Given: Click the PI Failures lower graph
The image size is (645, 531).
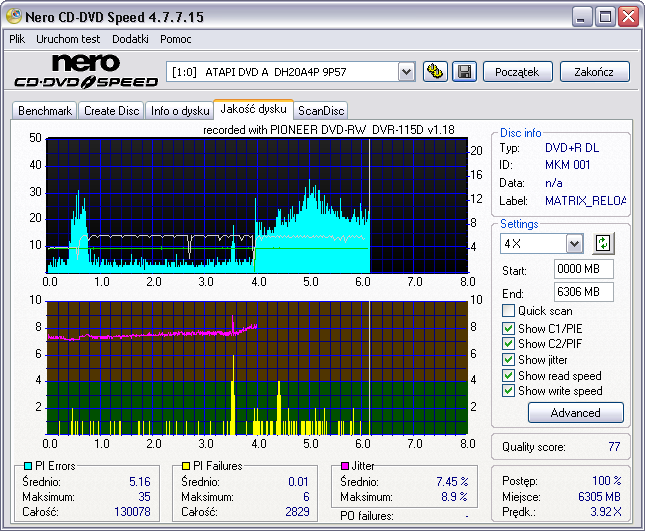Looking at the screenshot, I should [257, 368].
